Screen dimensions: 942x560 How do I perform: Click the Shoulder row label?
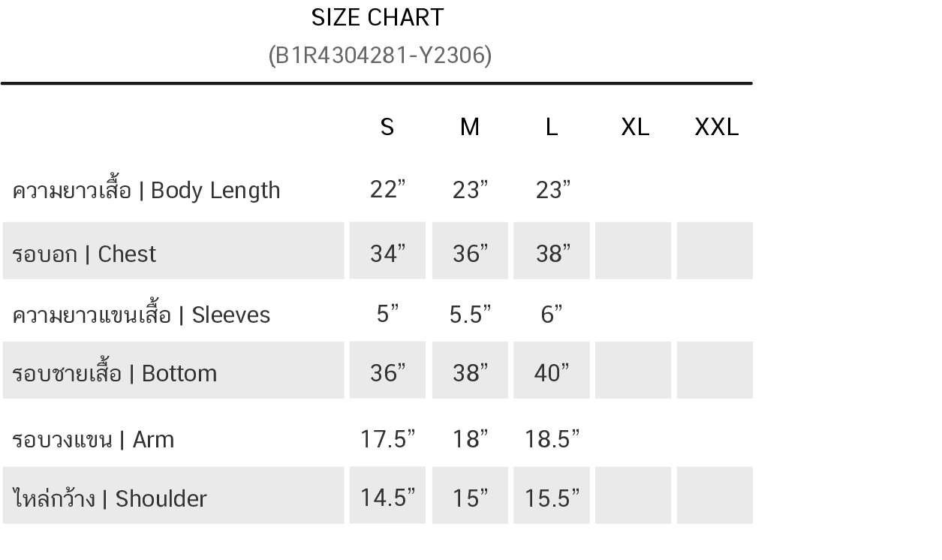pyautogui.click(x=110, y=498)
